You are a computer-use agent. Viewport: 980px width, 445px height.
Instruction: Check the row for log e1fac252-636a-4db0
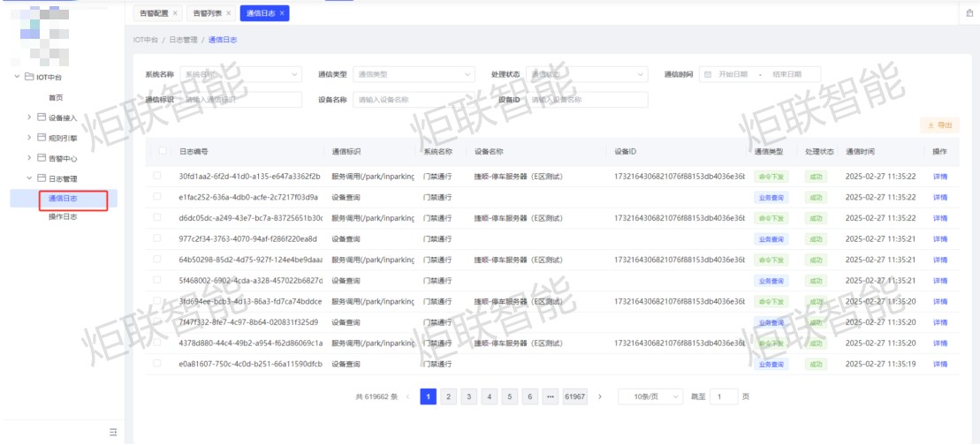click(x=157, y=197)
